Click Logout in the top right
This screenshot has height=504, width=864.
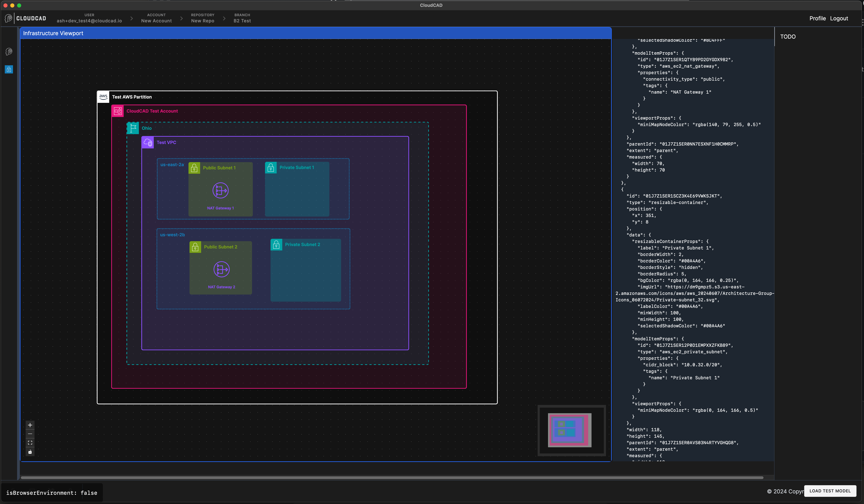839,18
